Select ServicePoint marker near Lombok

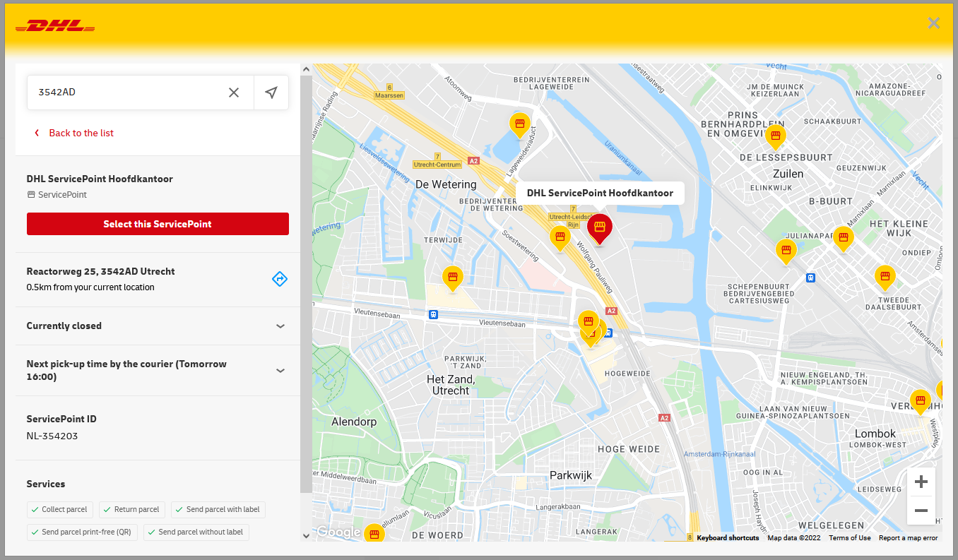pyautogui.click(x=920, y=403)
